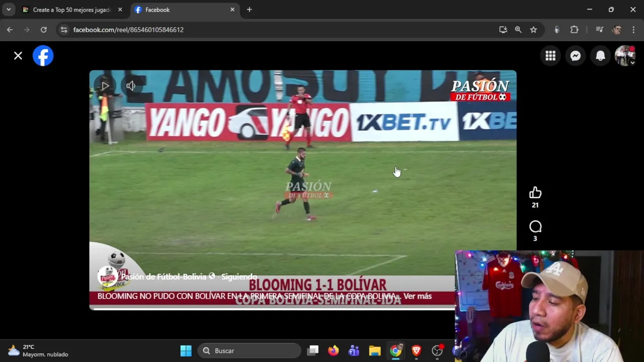Open the Chrome three-dot menu

pos(633,30)
